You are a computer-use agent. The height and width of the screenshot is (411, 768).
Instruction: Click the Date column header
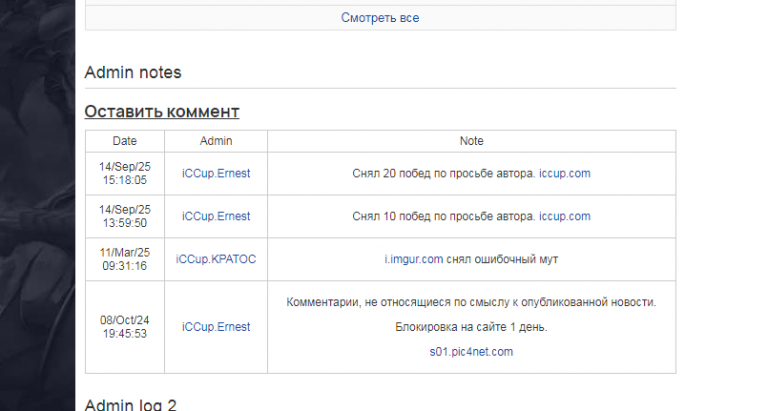coord(125,141)
